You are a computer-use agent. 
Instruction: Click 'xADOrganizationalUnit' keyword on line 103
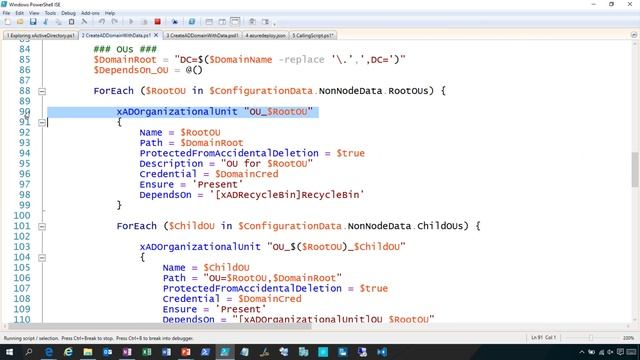point(200,247)
